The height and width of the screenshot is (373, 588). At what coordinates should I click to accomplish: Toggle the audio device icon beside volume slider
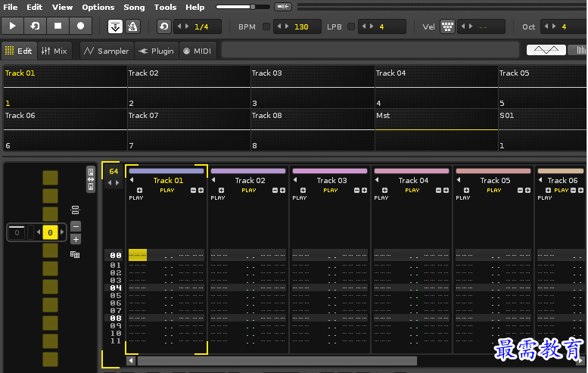point(283,7)
